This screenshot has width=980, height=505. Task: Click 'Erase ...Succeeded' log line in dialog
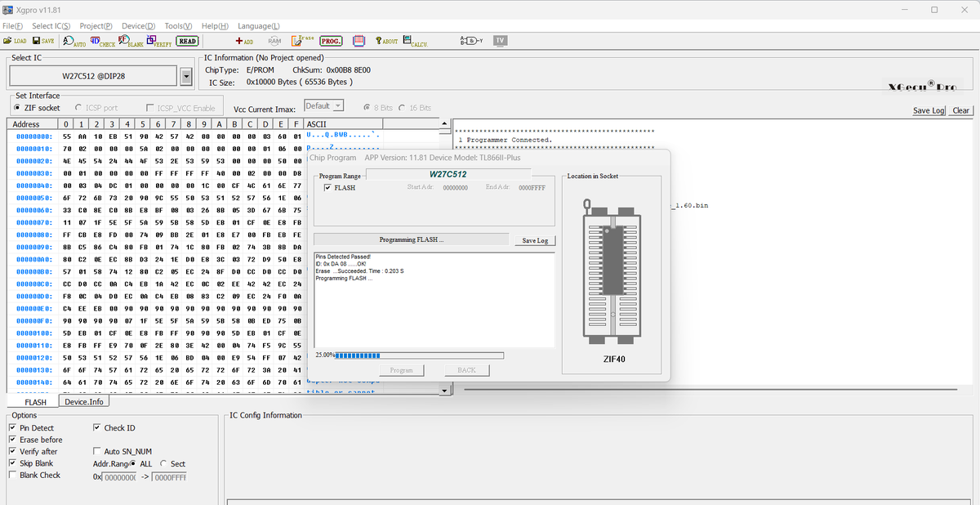click(359, 271)
